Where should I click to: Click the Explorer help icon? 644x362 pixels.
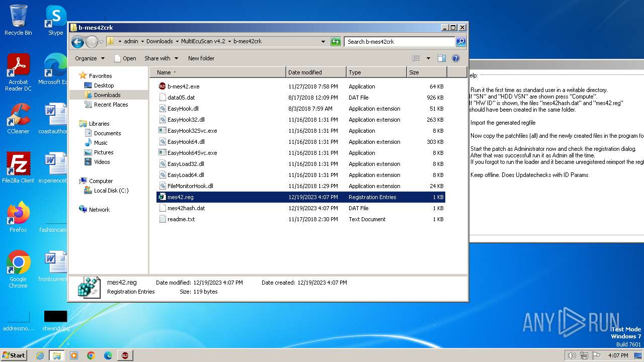(456, 58)
